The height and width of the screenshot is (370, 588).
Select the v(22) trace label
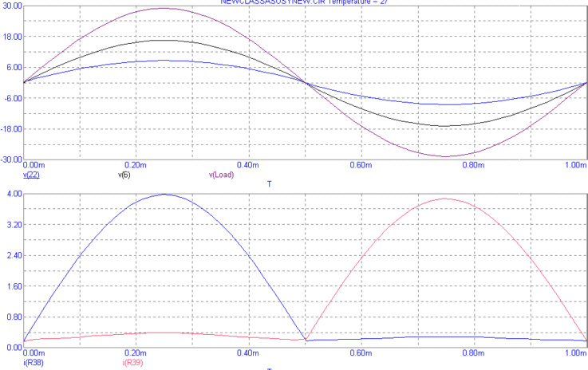tap(31, 175)
